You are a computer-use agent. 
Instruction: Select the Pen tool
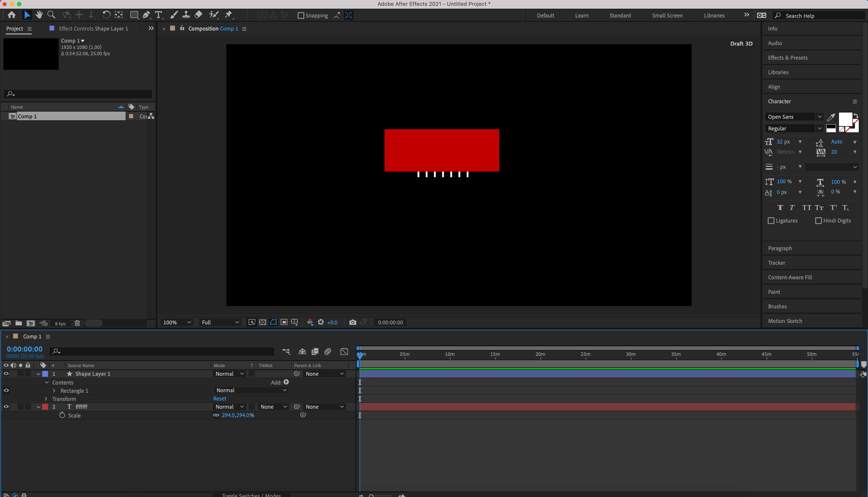pos(146,15)
